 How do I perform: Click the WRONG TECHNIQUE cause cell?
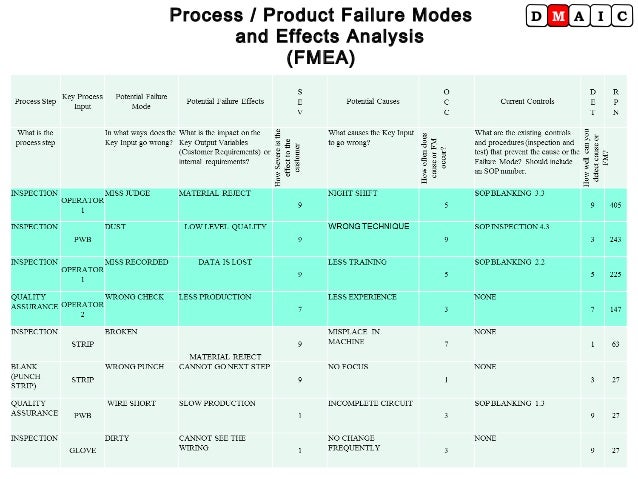(373, 239)
